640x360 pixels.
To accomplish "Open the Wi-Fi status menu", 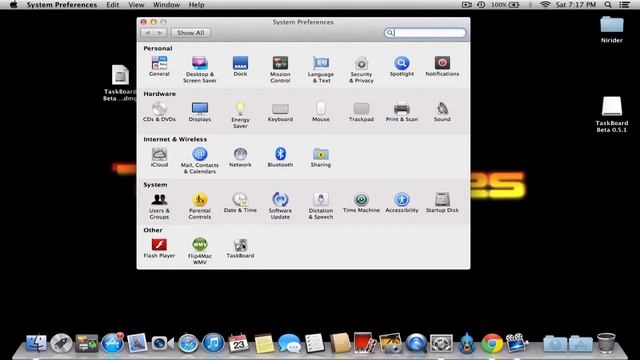I will [x=545, y=5].
